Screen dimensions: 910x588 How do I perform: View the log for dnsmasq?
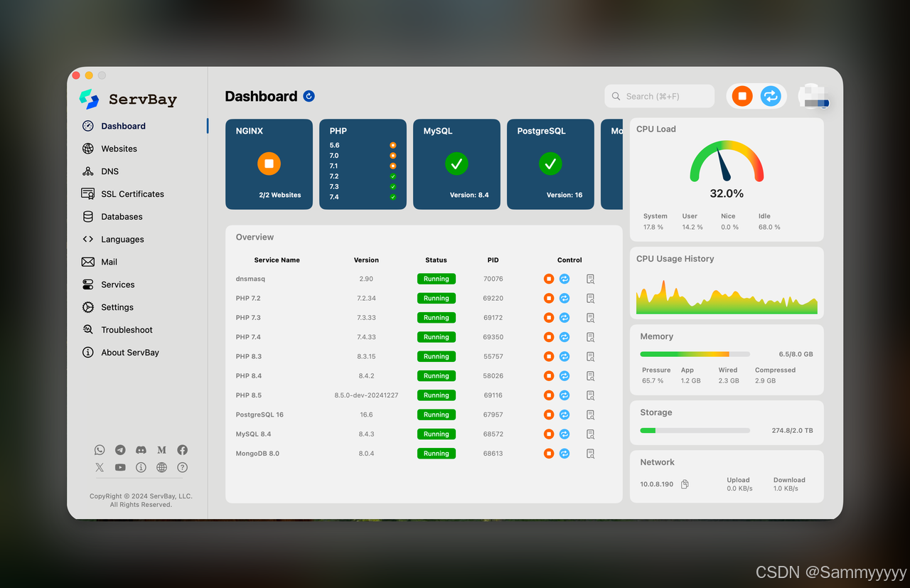590,279
